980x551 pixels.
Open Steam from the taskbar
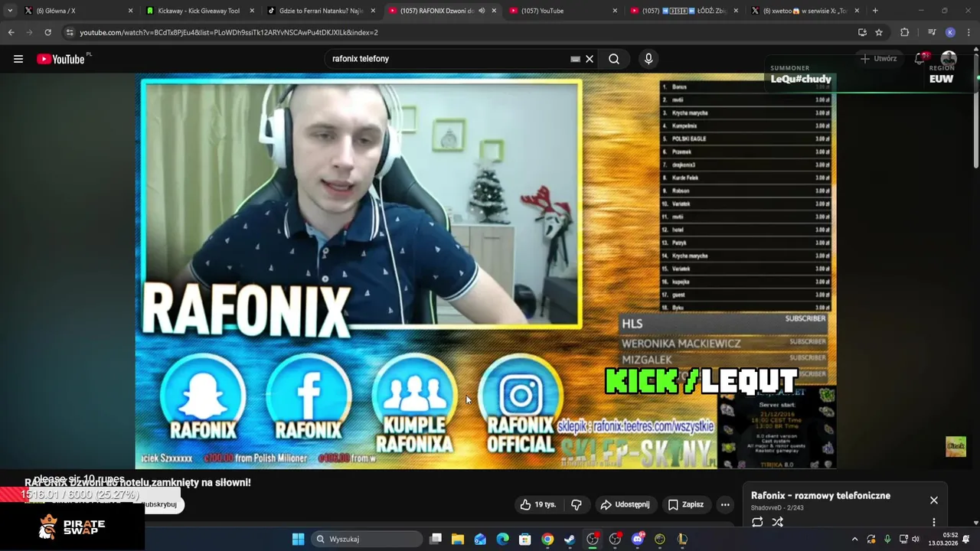click(x=570, y=539)
